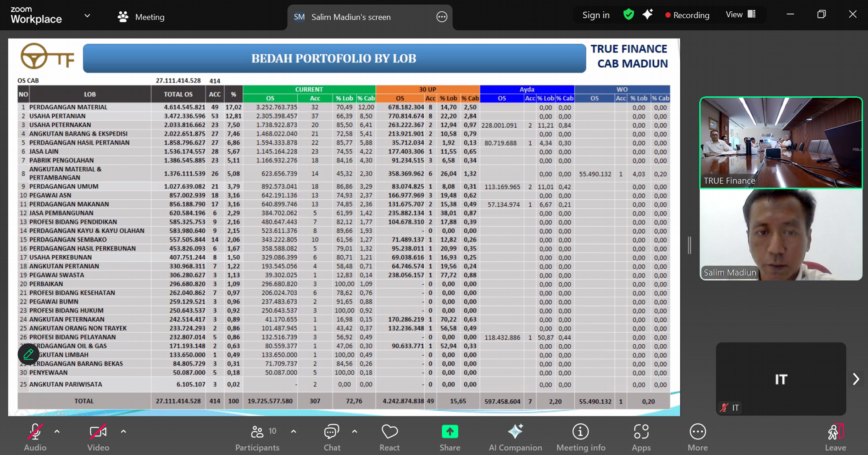Click the 'TOTAL OS' column header
868x455 pixels.
[x=178, y=94]
